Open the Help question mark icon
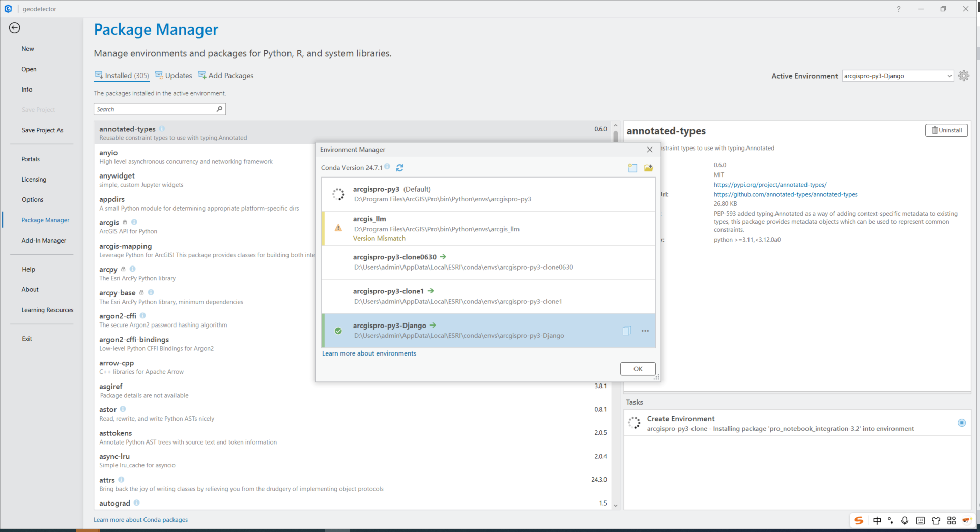Viewport: 980px width, 532px height. (899, 9)
